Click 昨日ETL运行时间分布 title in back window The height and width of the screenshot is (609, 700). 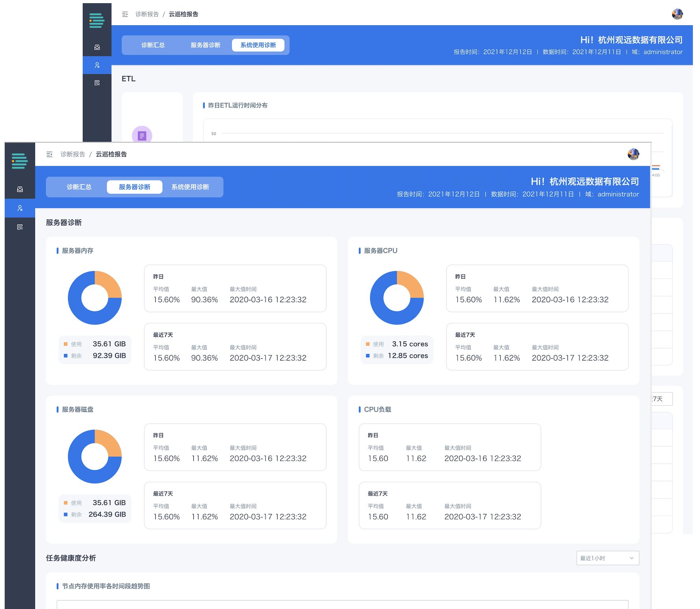(238, 105)
